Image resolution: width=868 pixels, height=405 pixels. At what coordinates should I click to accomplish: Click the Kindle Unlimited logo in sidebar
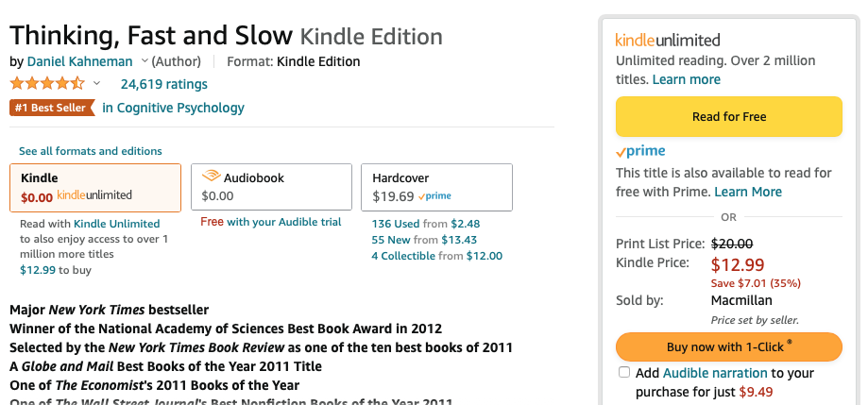(x=668, y=41)
